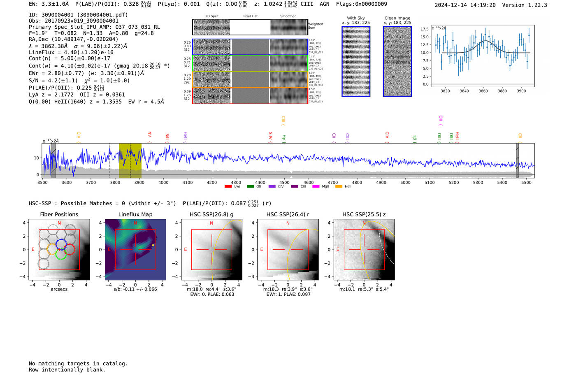Click the gray hatched band near 3540
Viewport: 576px width, 392px height.
53,160
